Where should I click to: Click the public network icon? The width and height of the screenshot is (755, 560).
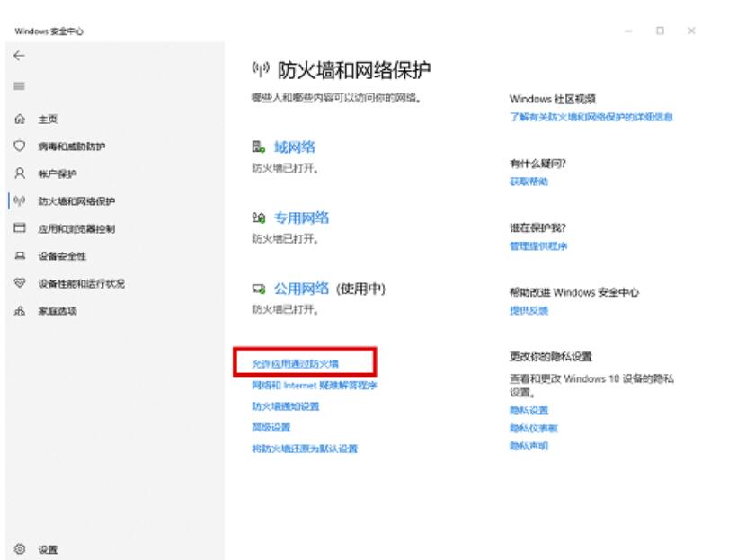(259, 289)
